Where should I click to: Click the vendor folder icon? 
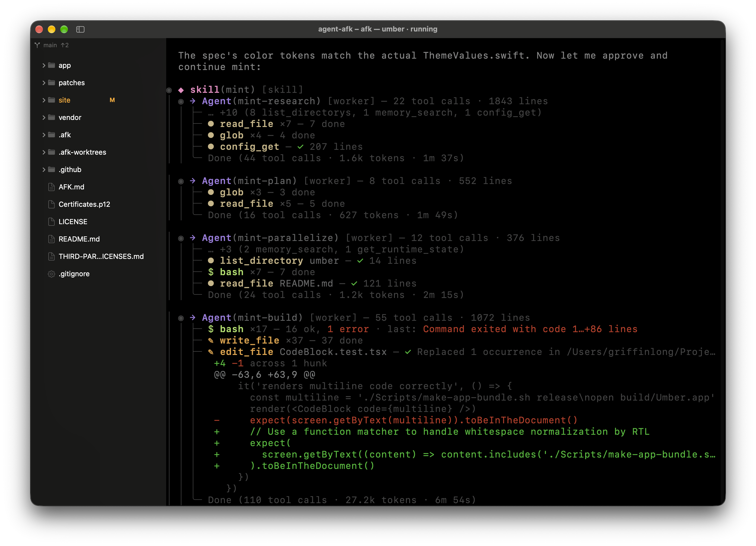pos(51,117)
